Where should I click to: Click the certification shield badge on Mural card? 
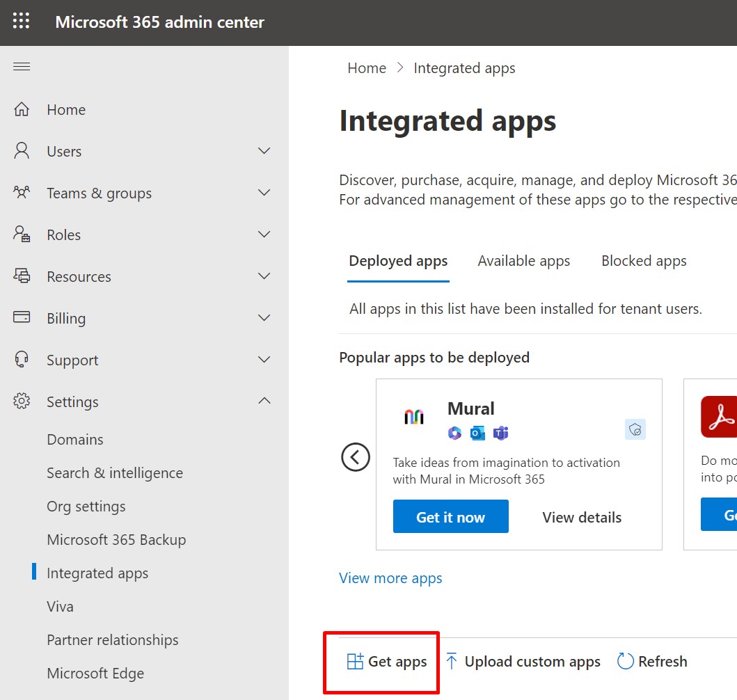[x=635, y=429]
